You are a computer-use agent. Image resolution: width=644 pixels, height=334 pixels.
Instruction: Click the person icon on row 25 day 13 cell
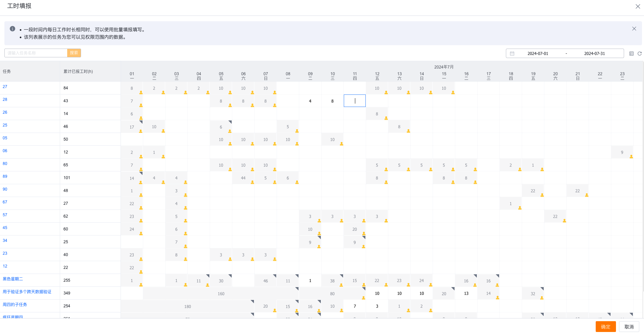408,131
